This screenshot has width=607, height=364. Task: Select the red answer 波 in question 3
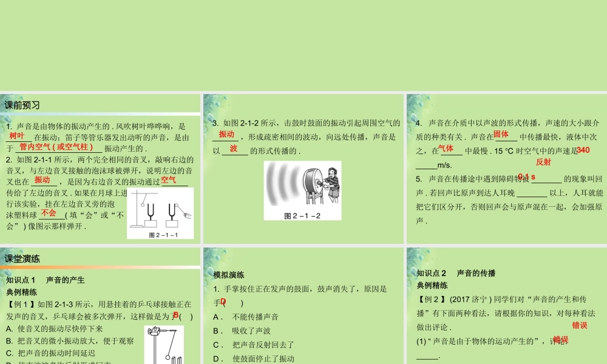point(234,148)
